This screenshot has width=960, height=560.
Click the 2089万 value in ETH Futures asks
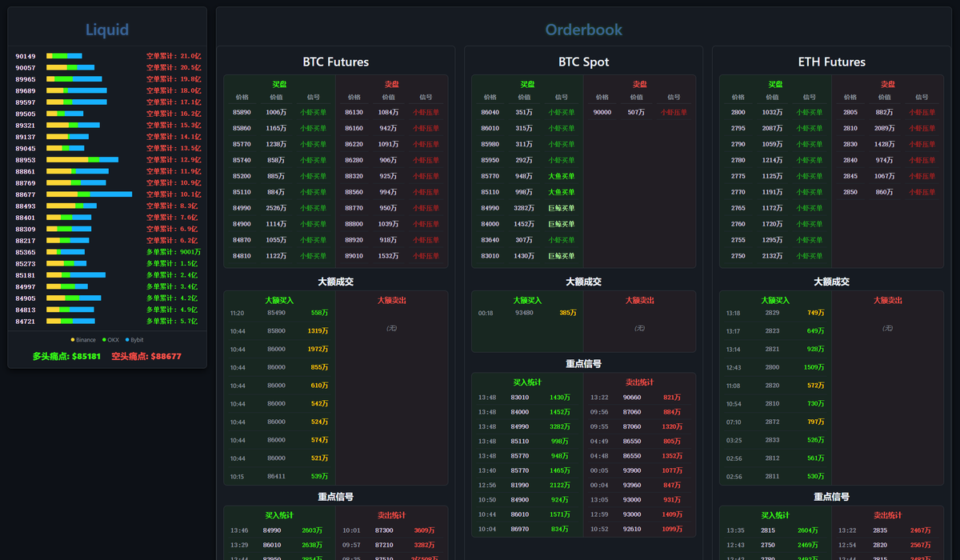point(884,128)
